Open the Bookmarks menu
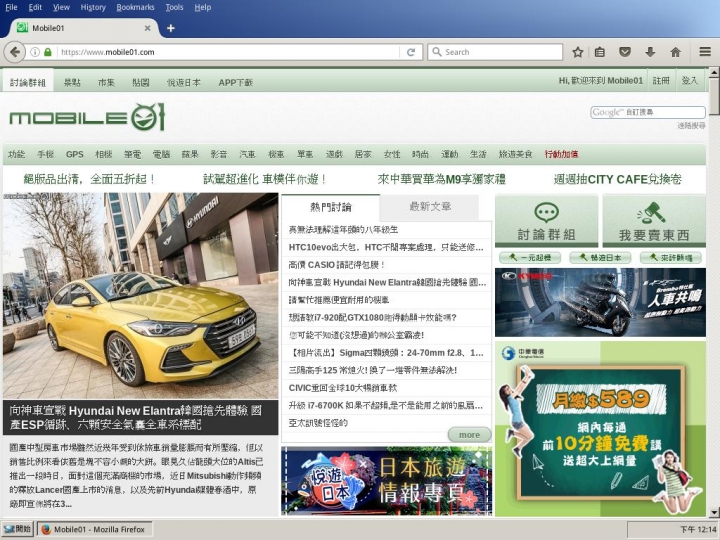 [x=135, y=7]
